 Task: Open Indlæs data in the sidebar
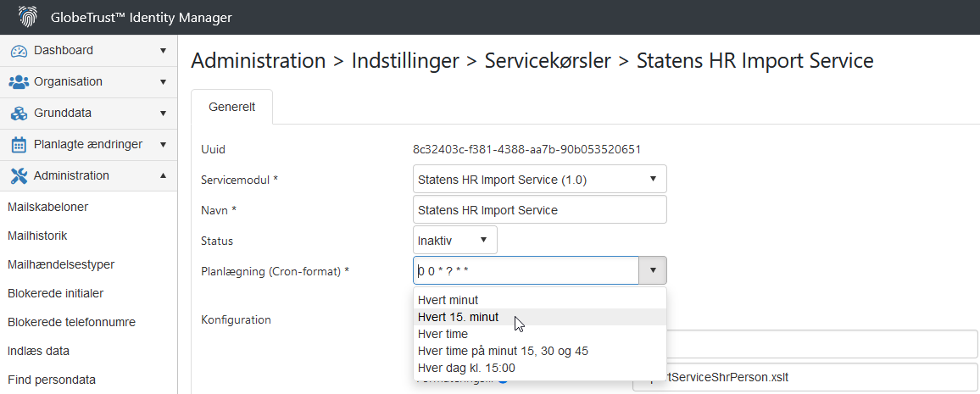pyautogui.click(x=39, y=351)
